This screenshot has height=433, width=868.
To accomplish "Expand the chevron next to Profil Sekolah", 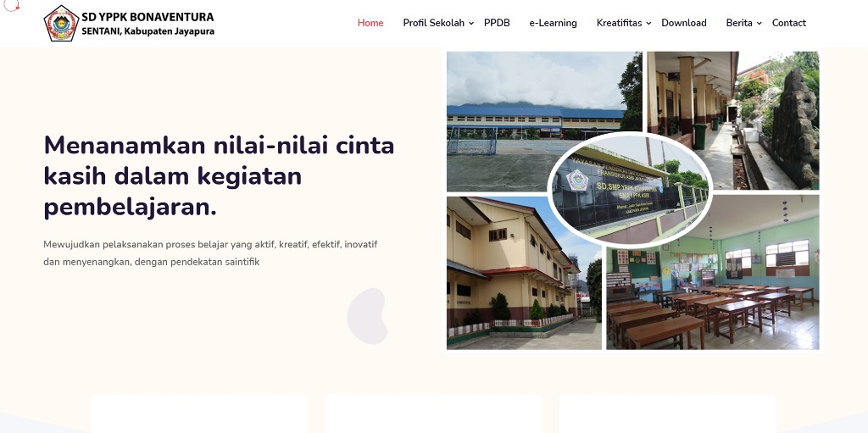I will (x=471, y=24).
